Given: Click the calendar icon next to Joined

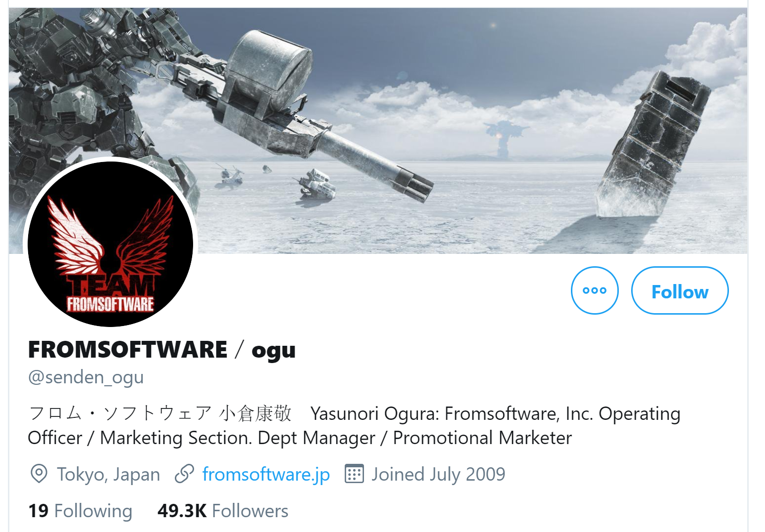Looking at the screenshot, I should [x=354, y=474].
